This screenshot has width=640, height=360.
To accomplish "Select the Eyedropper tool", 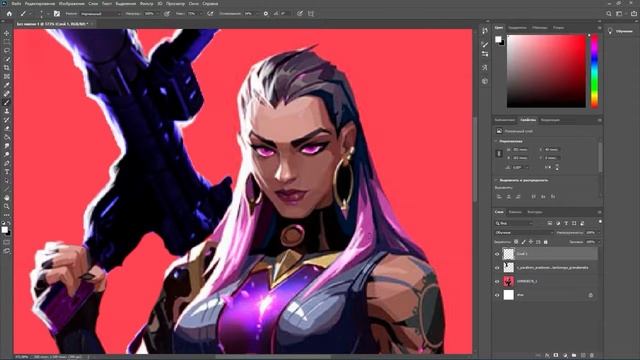I will (x=7, y=85).
